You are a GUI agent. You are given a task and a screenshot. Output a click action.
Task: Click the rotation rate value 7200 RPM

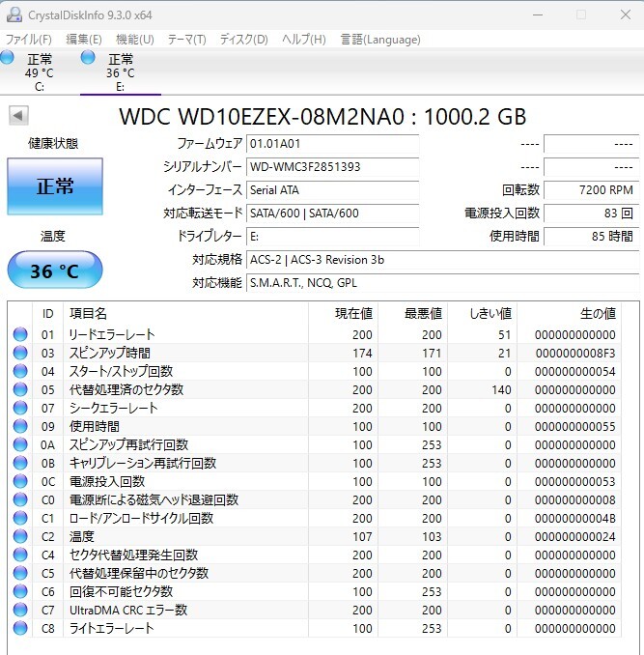(591, 190)
